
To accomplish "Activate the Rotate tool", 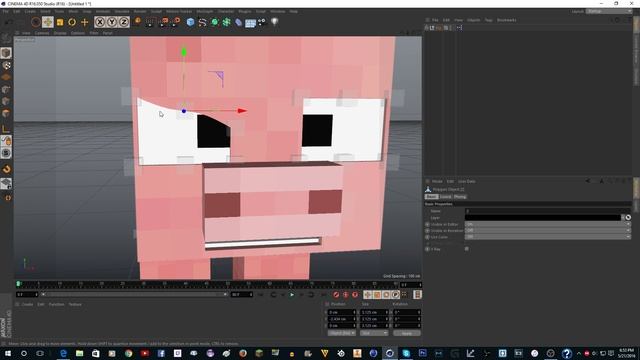I will tap(72, 22).
